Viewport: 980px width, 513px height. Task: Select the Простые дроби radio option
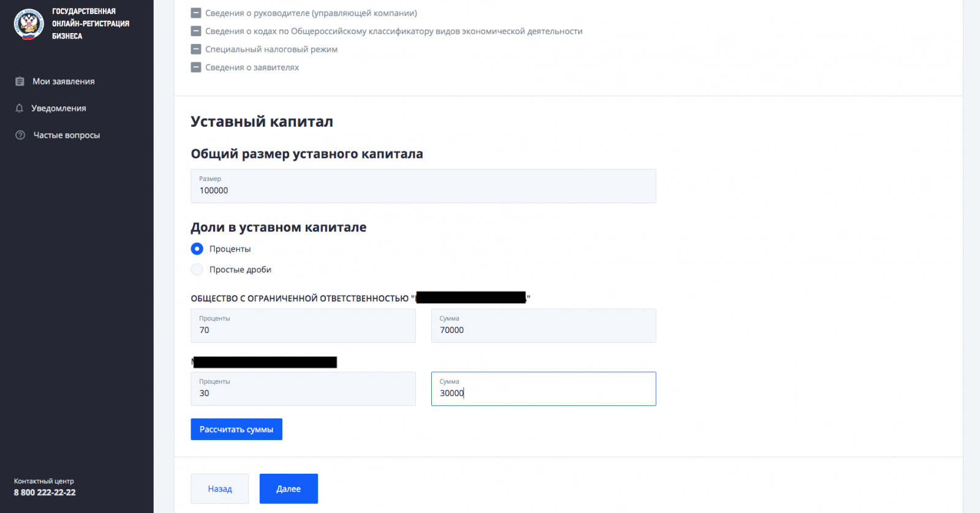[x=197, y=269]
